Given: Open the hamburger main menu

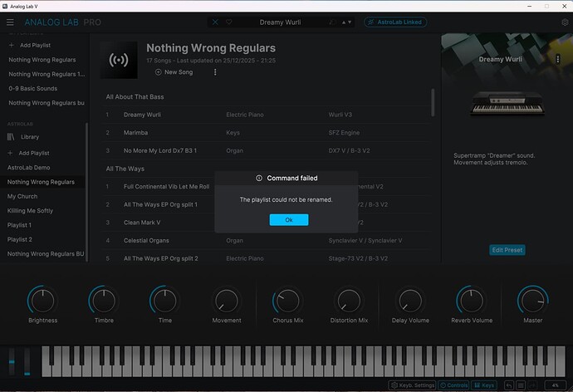Looking at the screenshot, I should tap(8, 22).
